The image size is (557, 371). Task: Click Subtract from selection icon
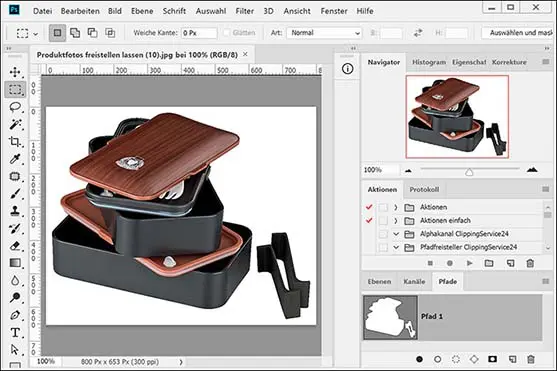[x=92, y=33]
